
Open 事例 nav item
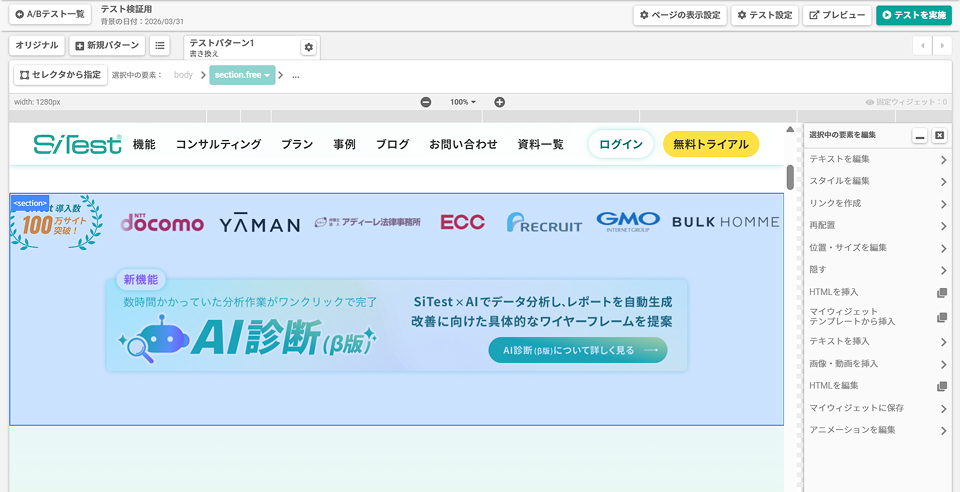pyautogui.click(x=344, y=144)
